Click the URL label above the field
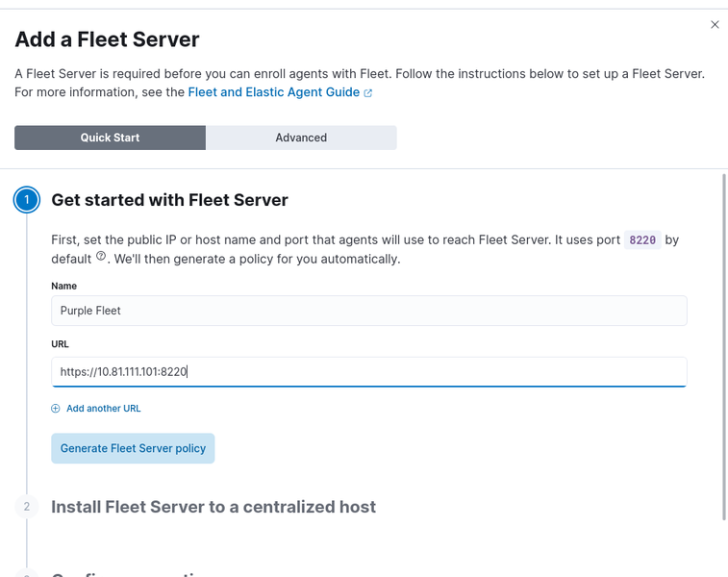Viewport: 728px width, 577px height. (60, 343)
